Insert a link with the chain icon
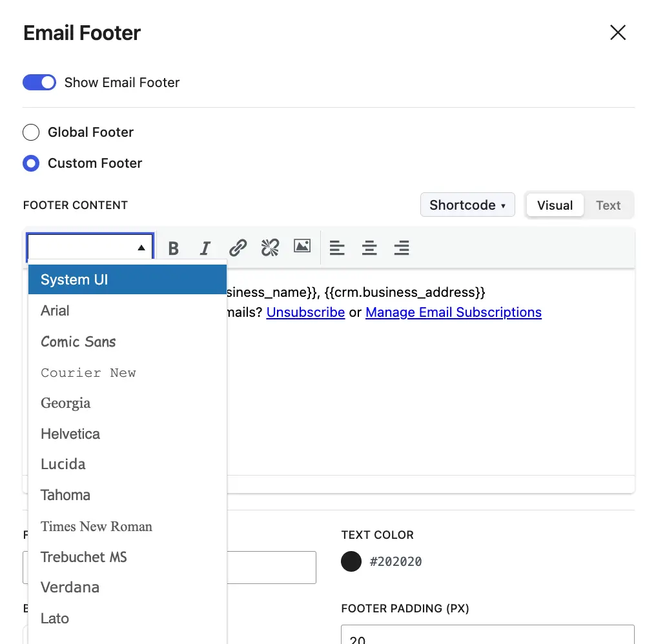656x644 pixels. 238,248
